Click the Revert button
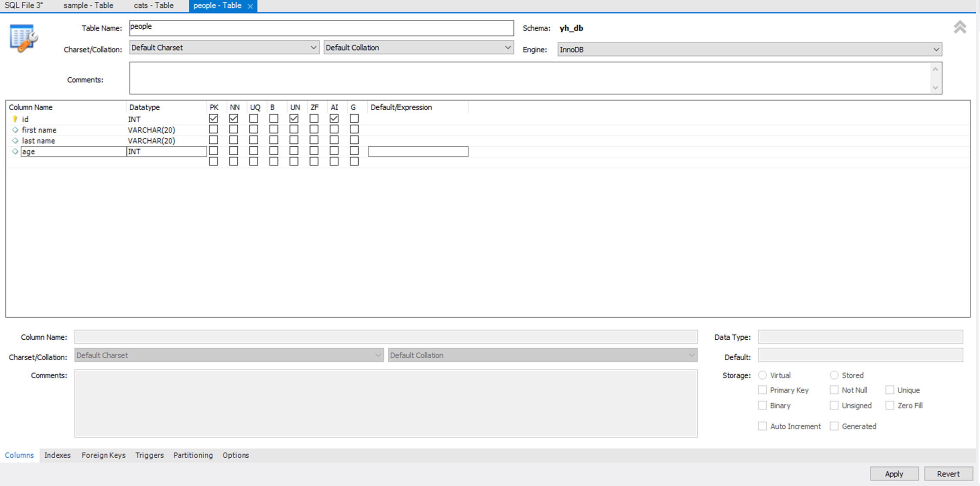Viewport: 980px width, 486px height. tap(948, 474)
